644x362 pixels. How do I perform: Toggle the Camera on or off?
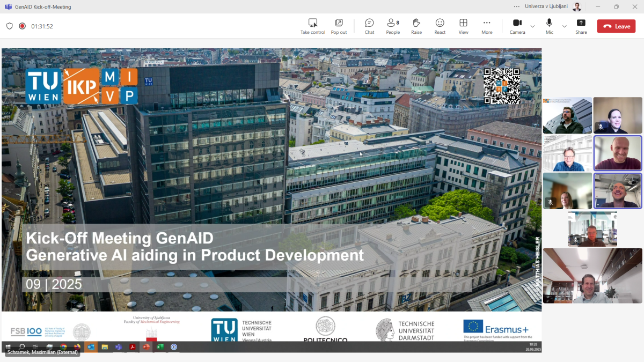pyautogui.click(x=517, y=26)
